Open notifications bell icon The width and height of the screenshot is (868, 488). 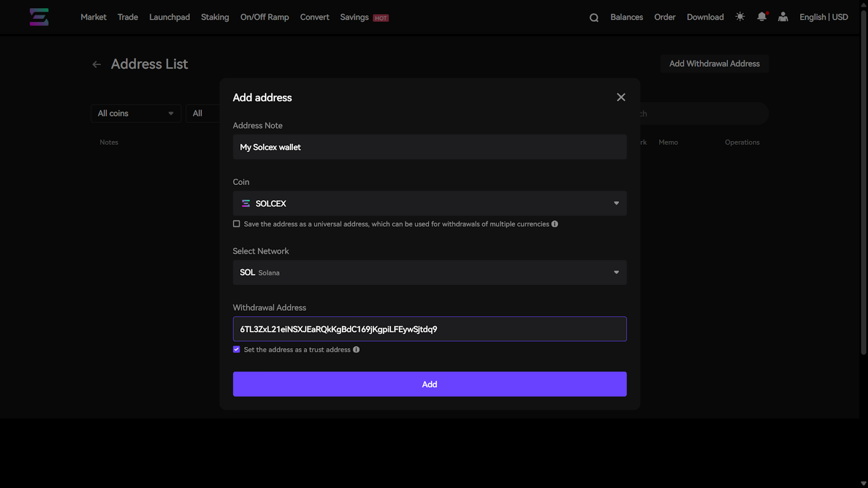(762, 17)
